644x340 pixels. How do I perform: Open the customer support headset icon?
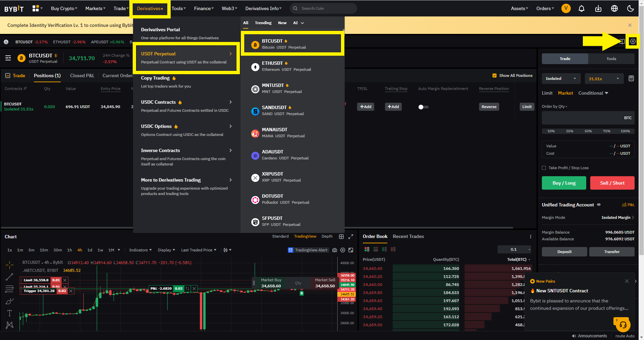coord(623,325)
